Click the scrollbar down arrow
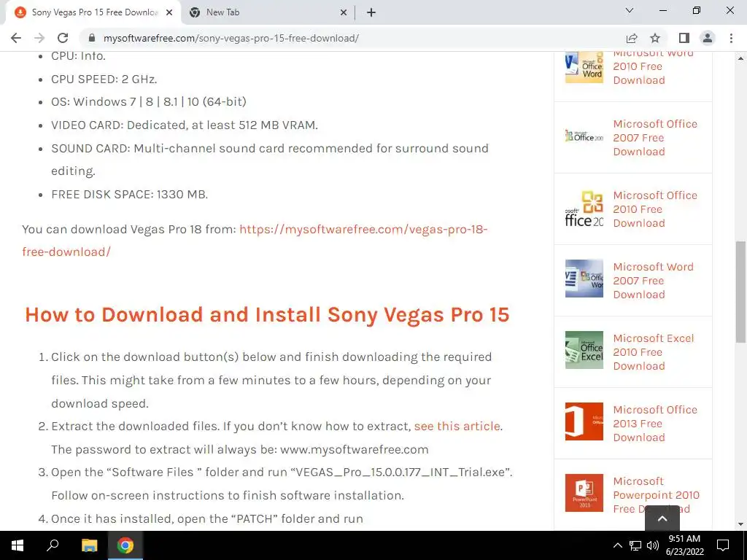 point(741,524)
